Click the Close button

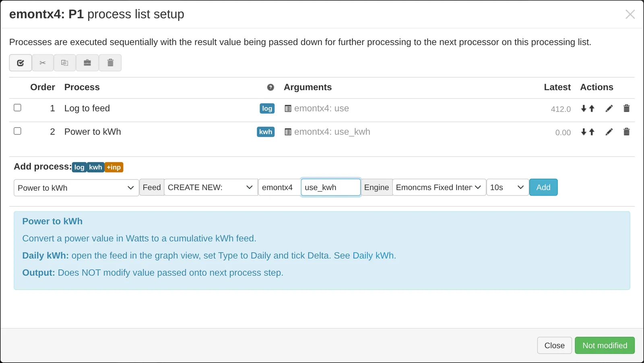click(x=554, y=346)
